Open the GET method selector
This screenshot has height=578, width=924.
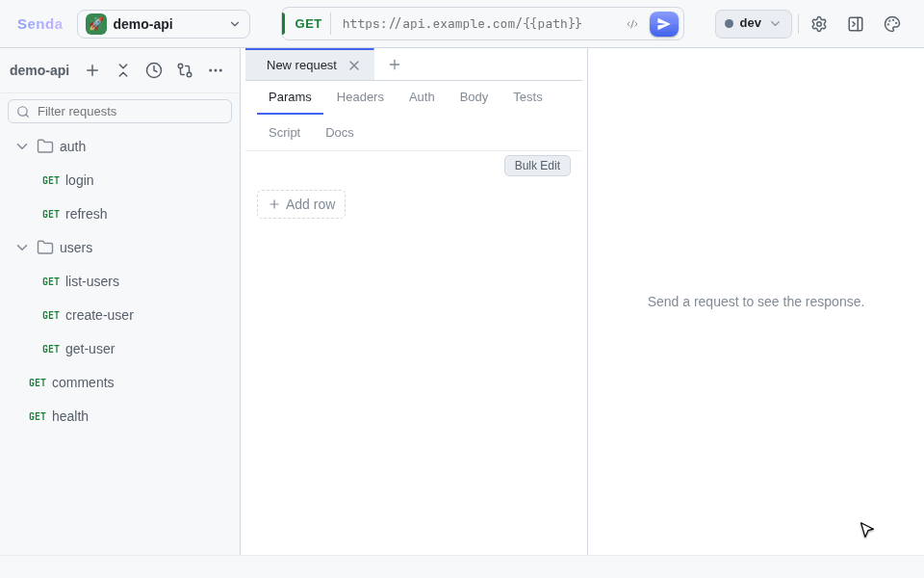point(308,24)
